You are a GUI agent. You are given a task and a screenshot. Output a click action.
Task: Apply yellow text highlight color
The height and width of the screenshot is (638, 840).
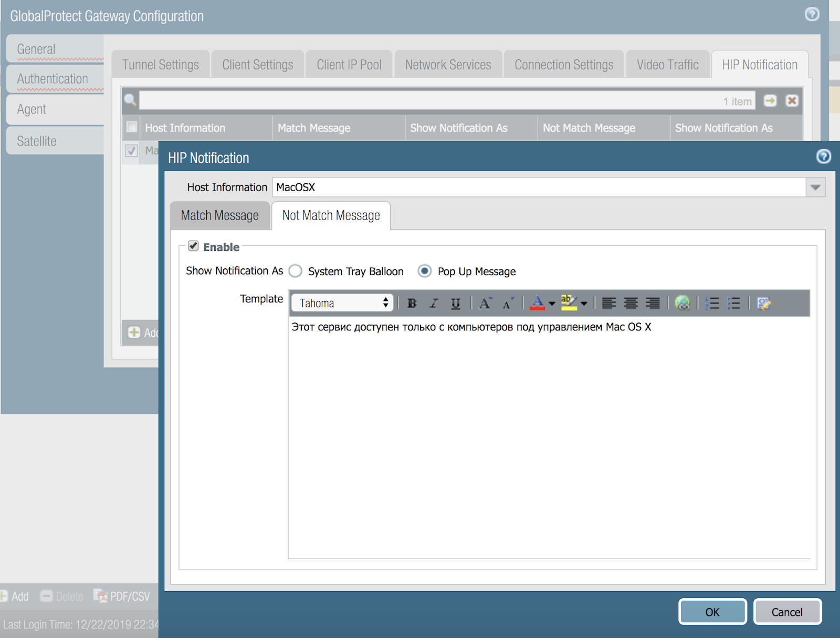tap(569, 303)
